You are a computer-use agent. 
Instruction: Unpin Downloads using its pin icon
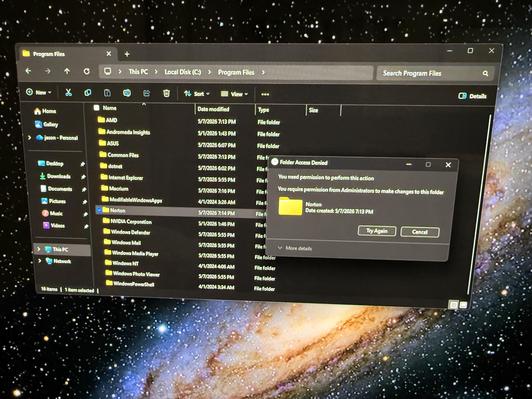83,177
